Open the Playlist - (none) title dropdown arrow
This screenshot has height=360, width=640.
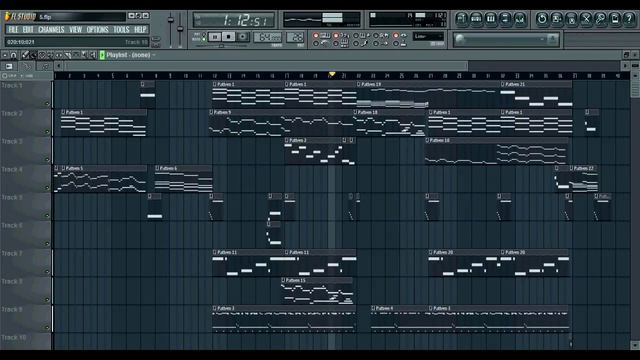pos(154,55)
